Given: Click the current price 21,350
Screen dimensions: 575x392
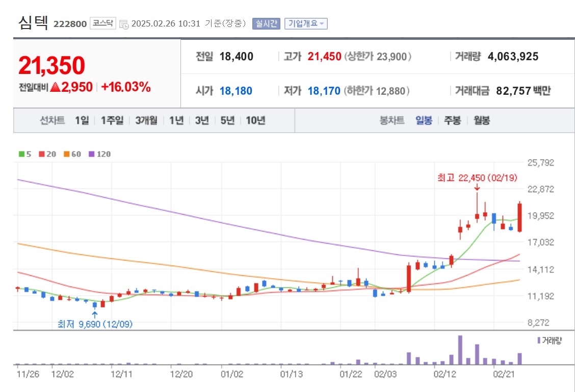Looking at the screenshot, I should tap(51, 66).
